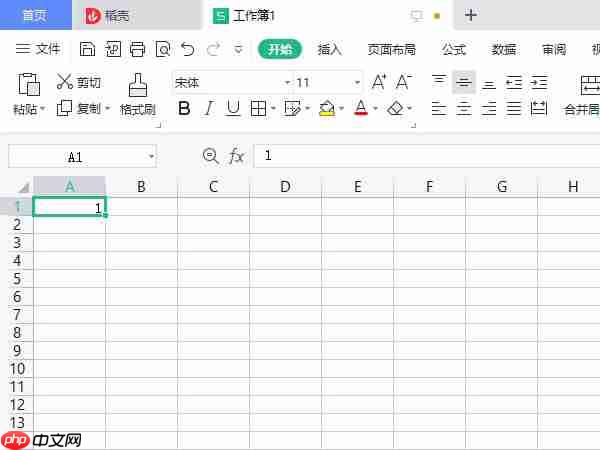
Task: Switch to the 开始 ribbon tab
Action: pyautogui.click(x=280, y=49)
